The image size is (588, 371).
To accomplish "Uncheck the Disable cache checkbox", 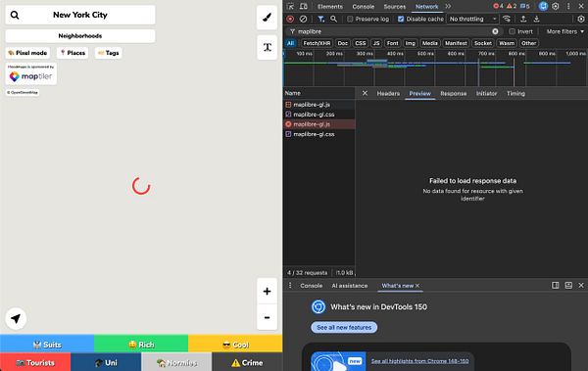I will click(x=401, y=19).
